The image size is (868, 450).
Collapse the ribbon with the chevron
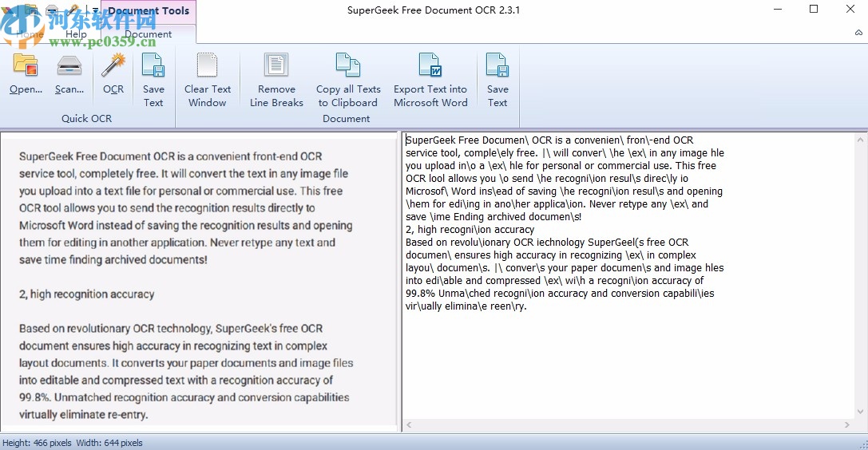858,33
